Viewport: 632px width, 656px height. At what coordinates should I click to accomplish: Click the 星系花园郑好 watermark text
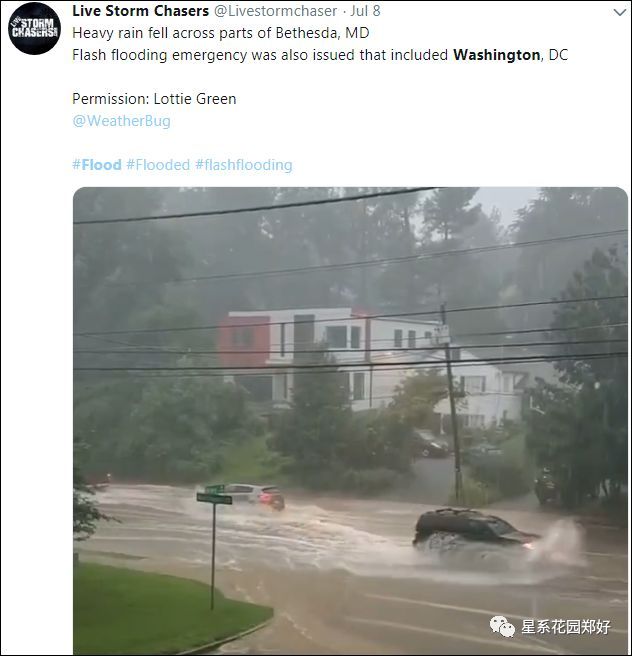[x=566, y=627]
